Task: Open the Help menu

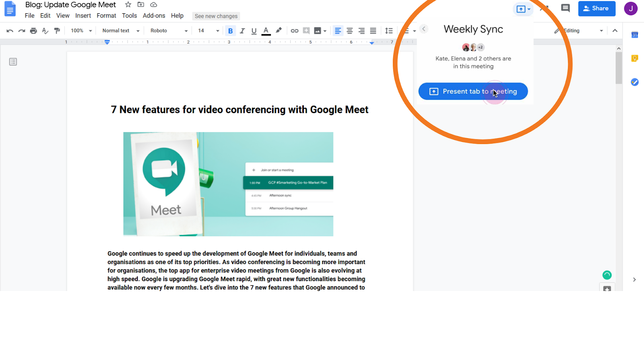Action: 177,16
